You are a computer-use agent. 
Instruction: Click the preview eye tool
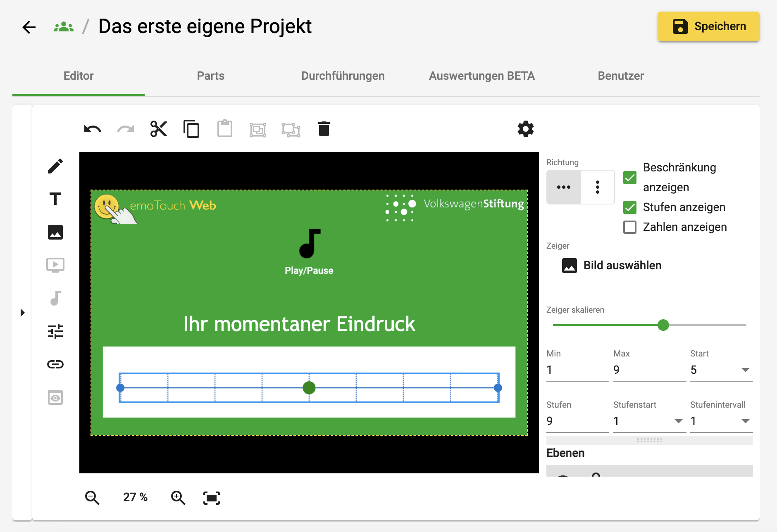(55, 397)
